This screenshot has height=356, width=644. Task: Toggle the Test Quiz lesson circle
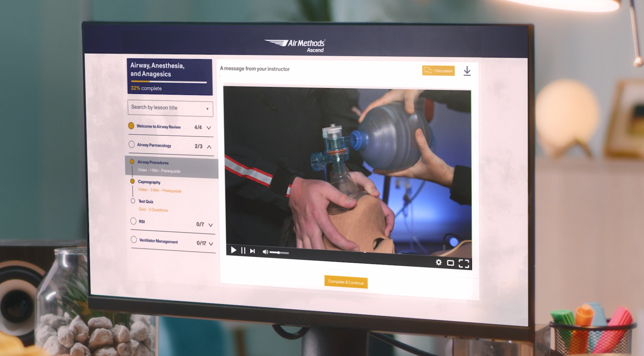[x=133, y=201]
